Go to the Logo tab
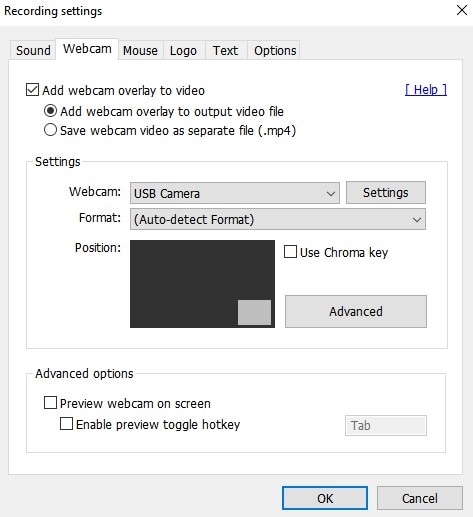This screenshot has width=473, height=517. 183,51
